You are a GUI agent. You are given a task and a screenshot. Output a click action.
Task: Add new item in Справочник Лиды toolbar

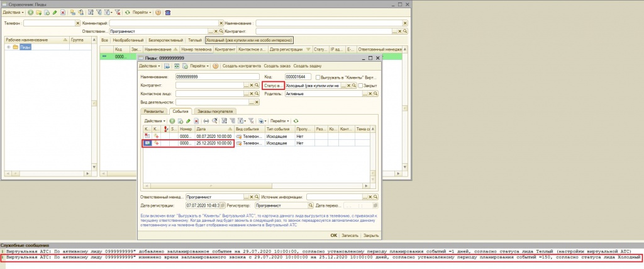coord(31,13)
